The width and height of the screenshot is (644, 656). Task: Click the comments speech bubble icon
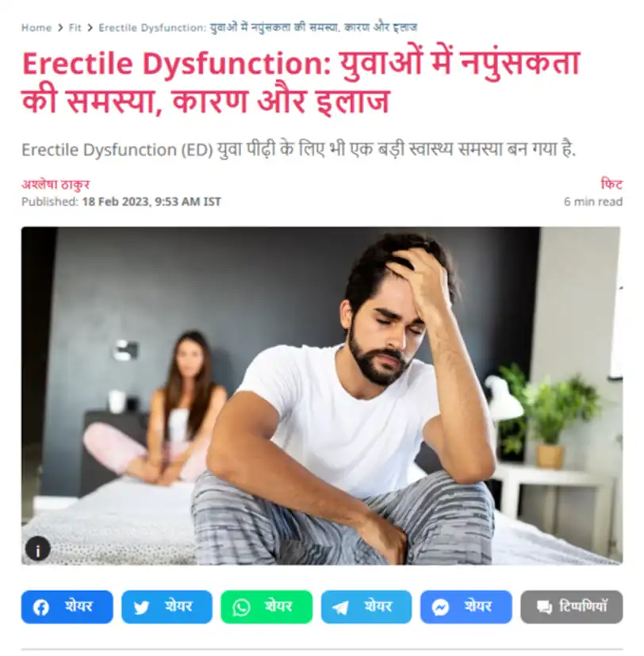click(x=544, y=607)
